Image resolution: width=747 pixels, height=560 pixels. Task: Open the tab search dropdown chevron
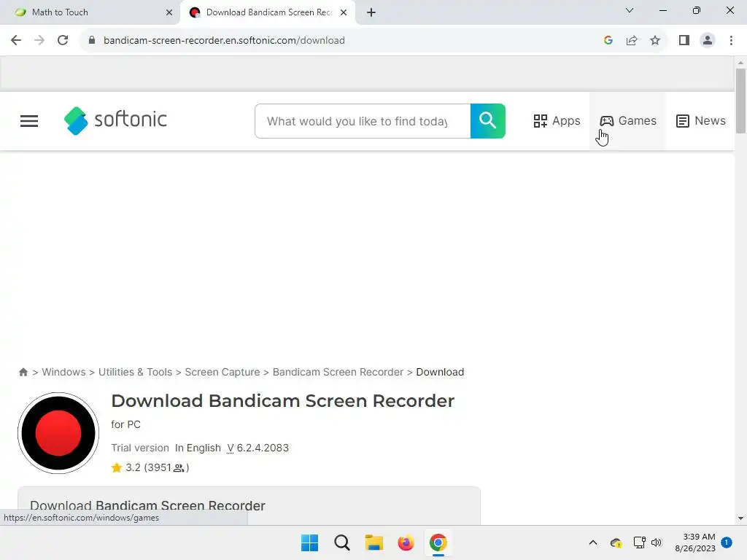click(630, 10)
